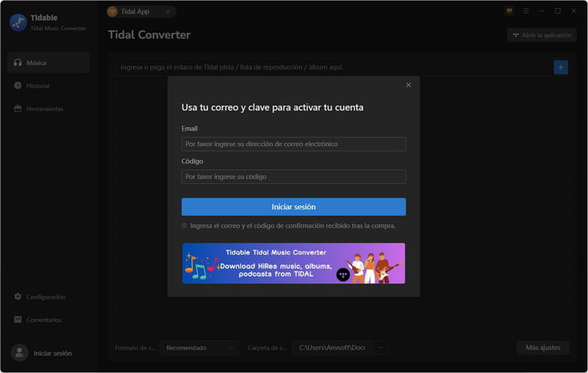Click the shopping cart icon in title bar
Viewport: 588px width, 373px height.
(509, 11)
